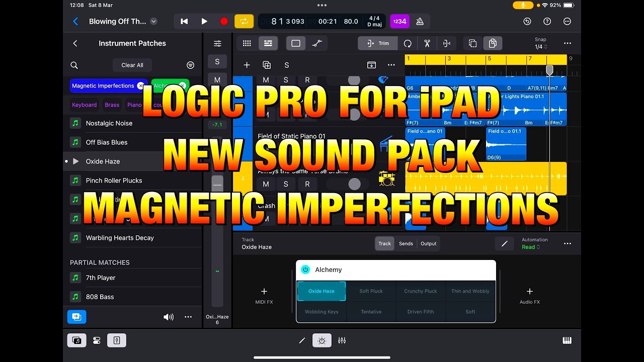
Task: Open the track import download icon
Action: [x=371, y=65]
